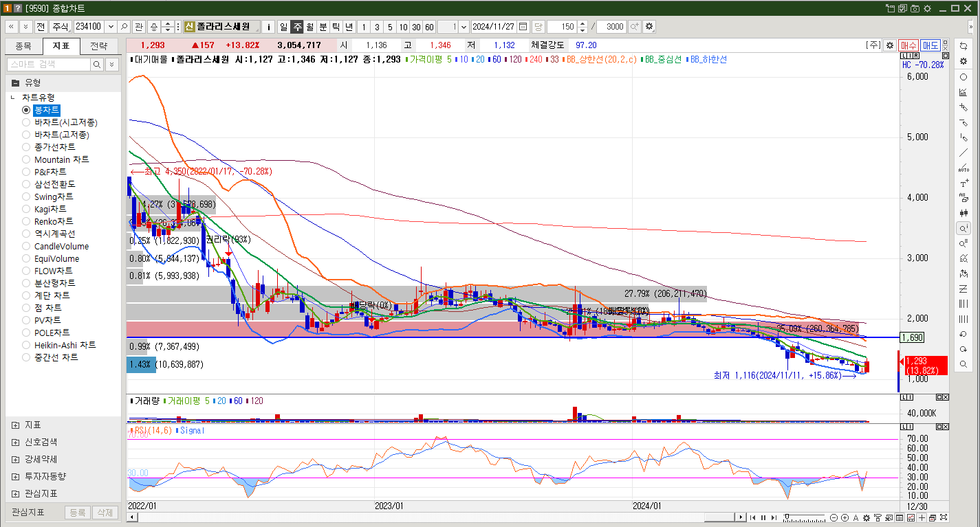Select 종가선차트 radio option
Screen dimensions: 980x527
coord(26,147)
